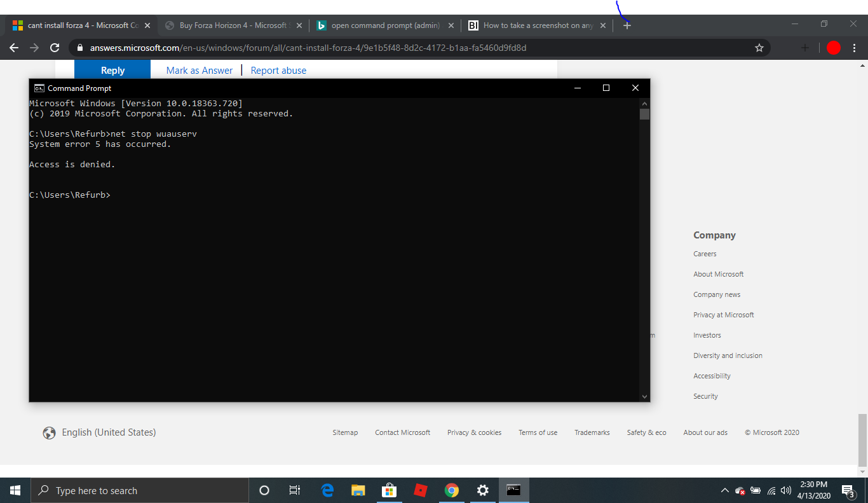Switch to the 'Buy Forza Horizon 4' tab
This screenshot has width=868, height=503.
(x=233, y=25)
